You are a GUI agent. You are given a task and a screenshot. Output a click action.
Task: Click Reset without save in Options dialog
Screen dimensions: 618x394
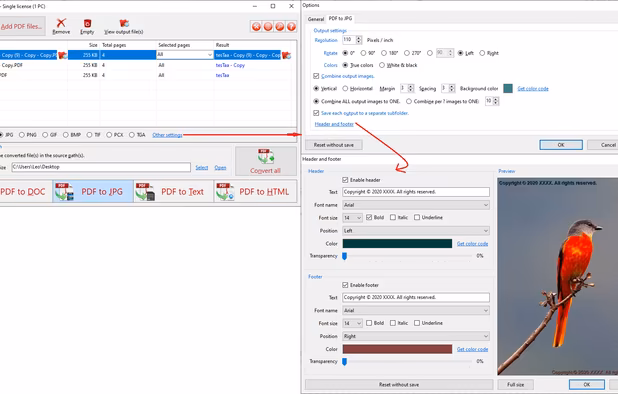click(334, 145)
